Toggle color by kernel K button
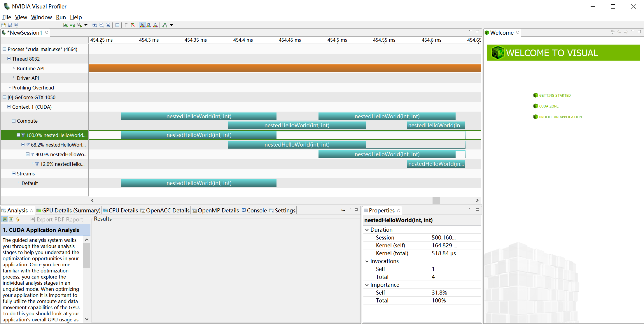This screenshot has width=644, height=324. pyautogui.click(x=142, y=25)
